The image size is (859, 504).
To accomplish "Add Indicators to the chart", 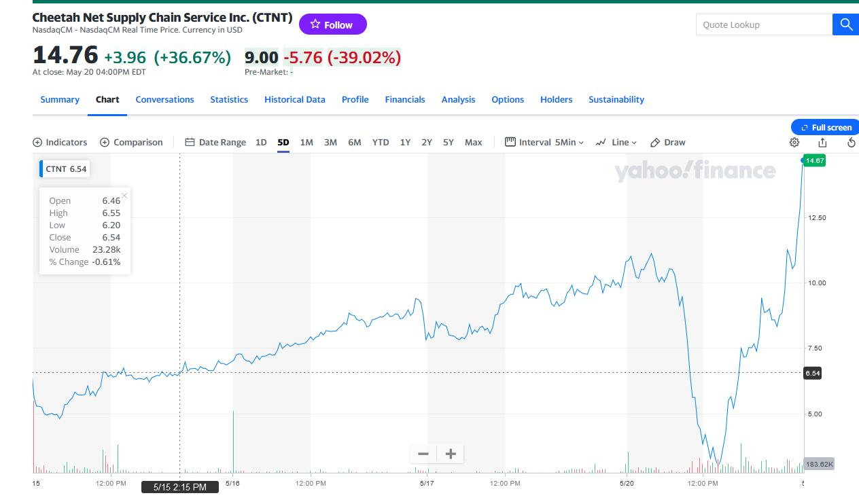I will (60, 143).
